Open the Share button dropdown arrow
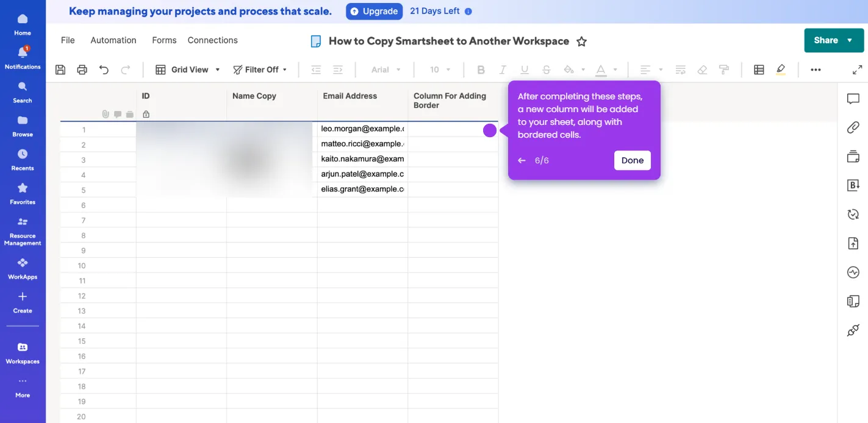Image resolution: width=868 pixels, height=423 pixels. point(850,40)
